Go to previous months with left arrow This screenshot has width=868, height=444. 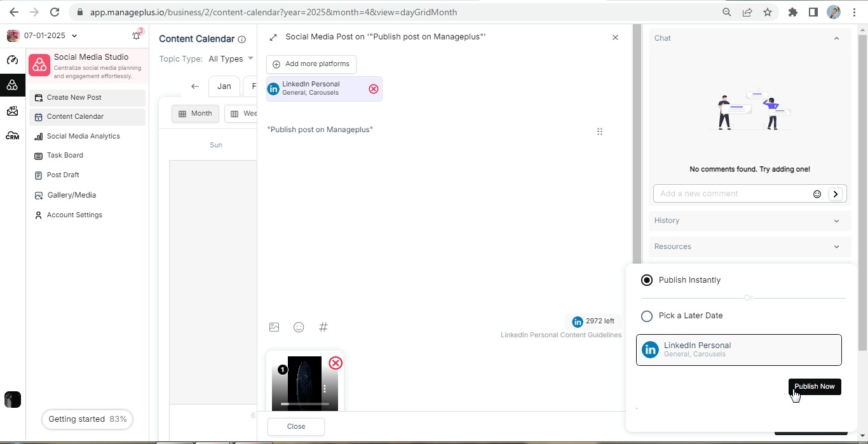coord(195,86)
